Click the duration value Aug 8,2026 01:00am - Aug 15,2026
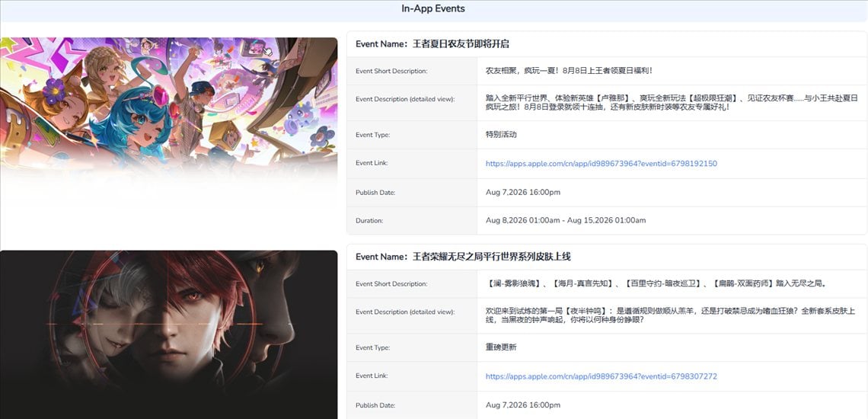This screenshot has height=419, width=868. pos(566,220)
